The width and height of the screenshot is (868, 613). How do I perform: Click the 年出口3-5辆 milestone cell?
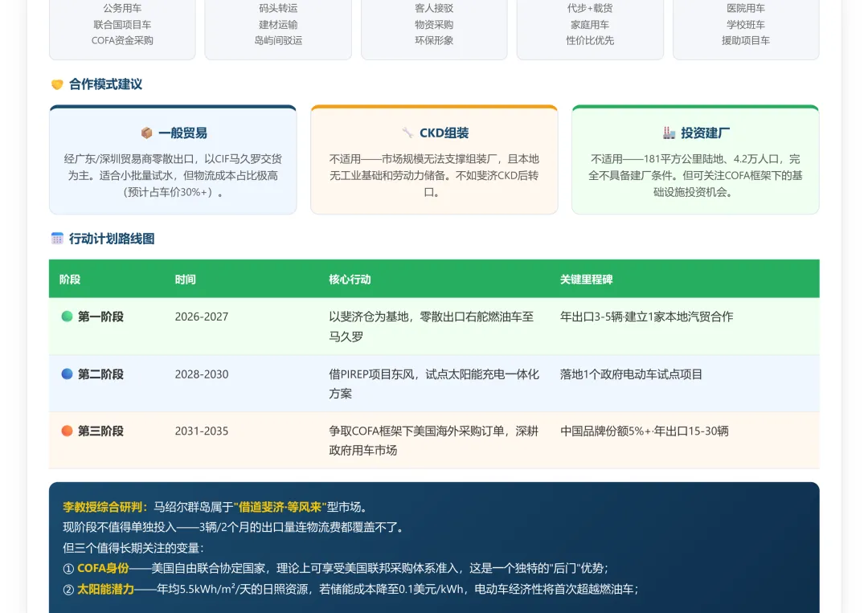(646, 317)
